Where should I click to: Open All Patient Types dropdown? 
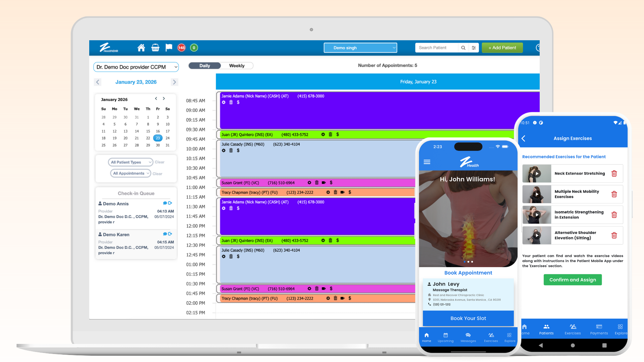(x=130, y=163)
